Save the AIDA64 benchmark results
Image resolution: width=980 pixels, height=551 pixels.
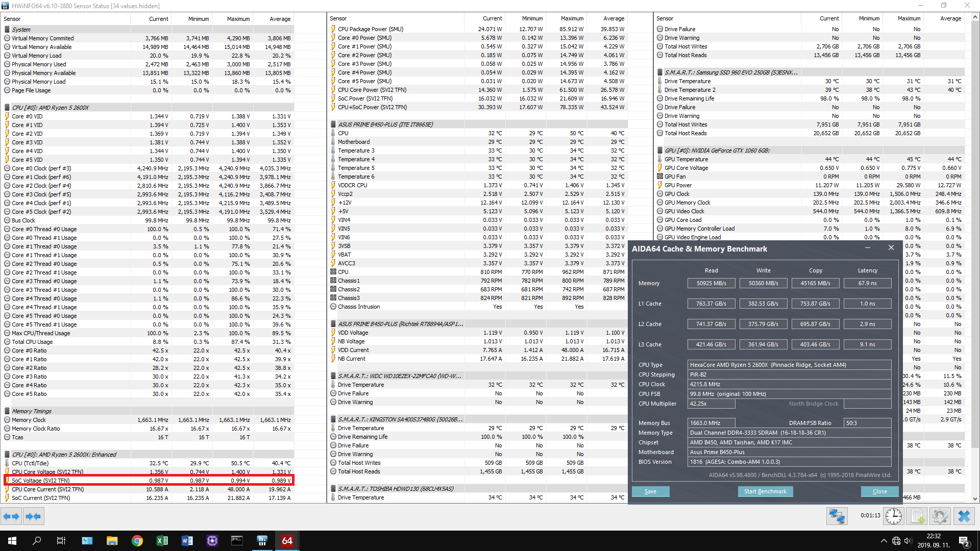tap(650, 491)
